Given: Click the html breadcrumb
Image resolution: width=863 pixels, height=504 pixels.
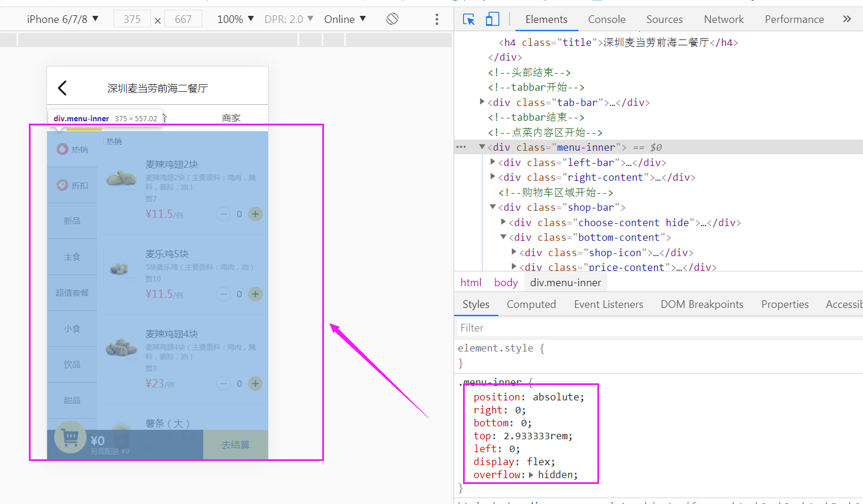Looking at the screenshot, I should tap(471, 283).
